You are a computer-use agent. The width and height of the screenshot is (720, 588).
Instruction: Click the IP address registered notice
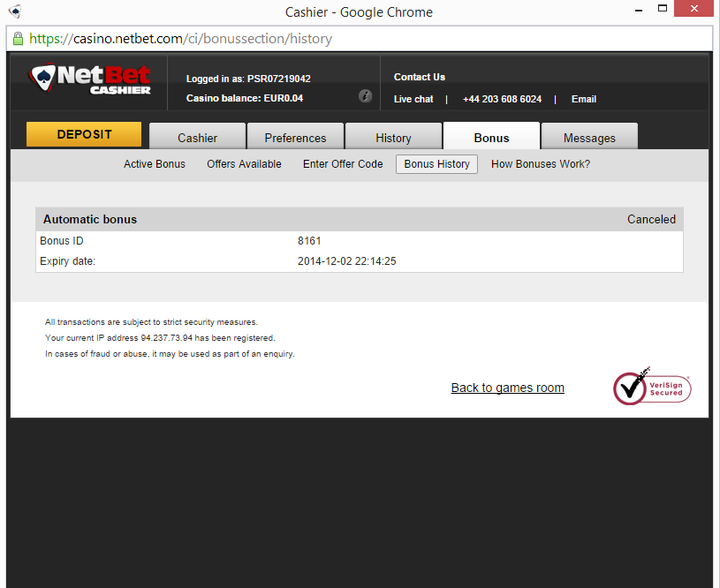point(160,338)
